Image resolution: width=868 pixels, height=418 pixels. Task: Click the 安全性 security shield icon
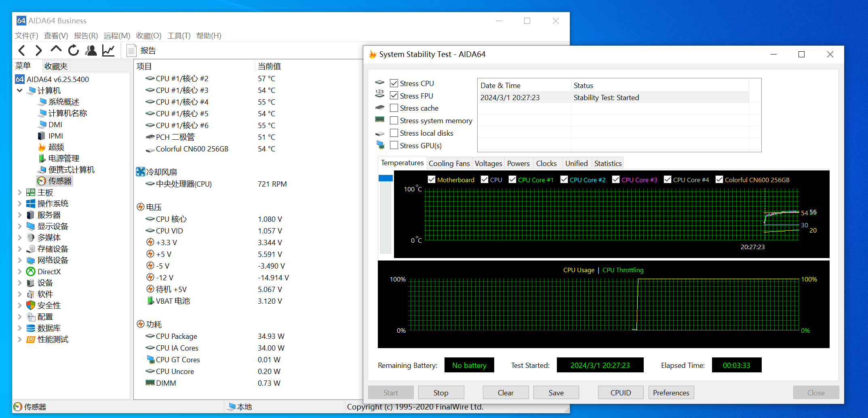[31, 305]
